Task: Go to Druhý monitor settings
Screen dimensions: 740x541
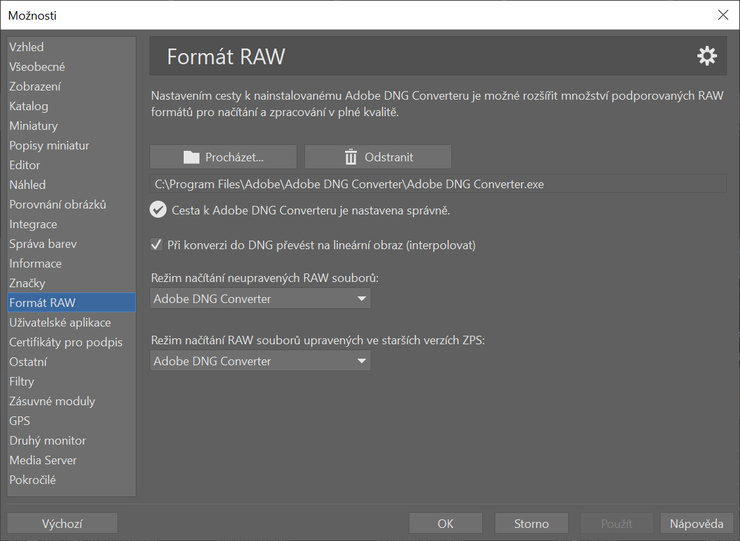Action: [71, 440]
